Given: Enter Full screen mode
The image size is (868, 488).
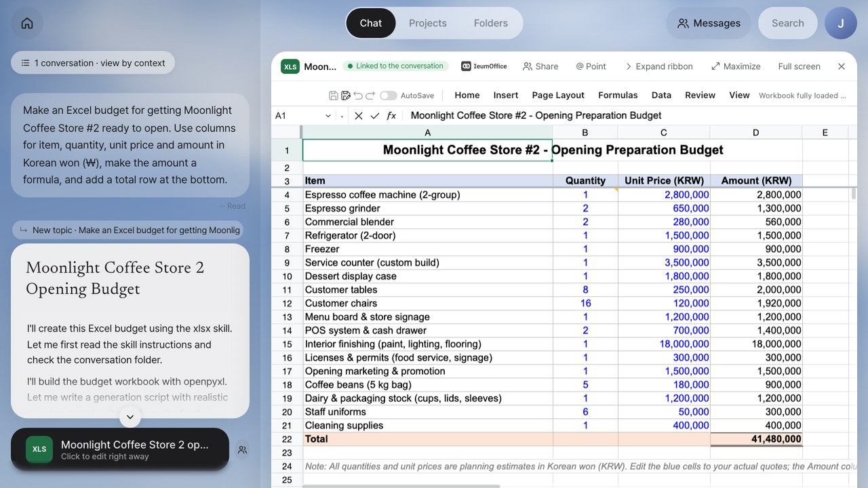Looking at the screenshot, I should pyautogui.click(x=799, y=66).
